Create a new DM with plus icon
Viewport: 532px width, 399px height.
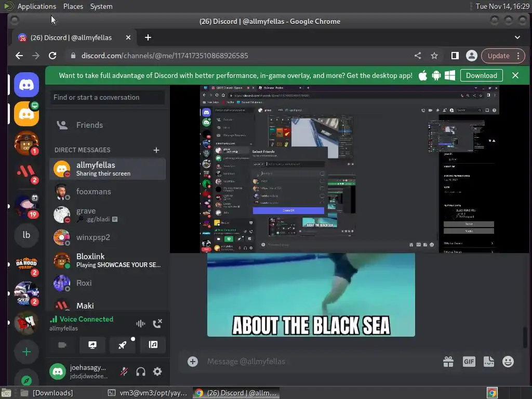tap(156, 150)
